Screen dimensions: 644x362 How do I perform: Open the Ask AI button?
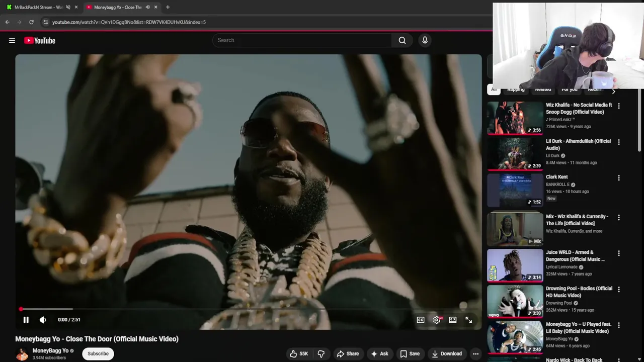point(379,354)
